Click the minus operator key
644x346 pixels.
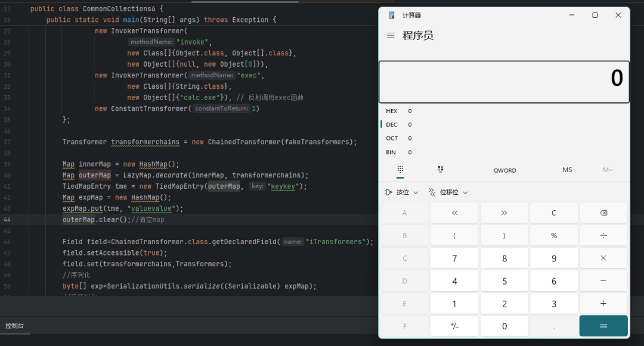click(603, 281)
